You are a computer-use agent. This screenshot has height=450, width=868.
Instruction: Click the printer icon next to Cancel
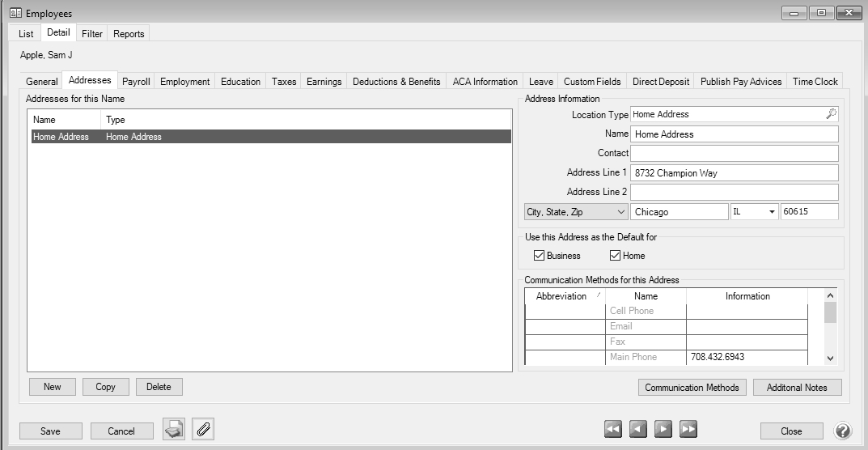point(173,431)
